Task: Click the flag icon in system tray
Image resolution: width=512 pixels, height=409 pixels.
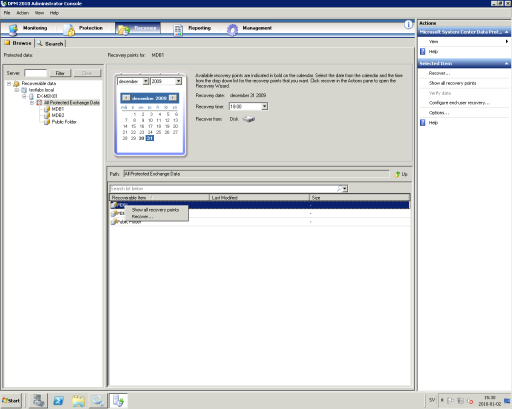Action: point(450,401)
